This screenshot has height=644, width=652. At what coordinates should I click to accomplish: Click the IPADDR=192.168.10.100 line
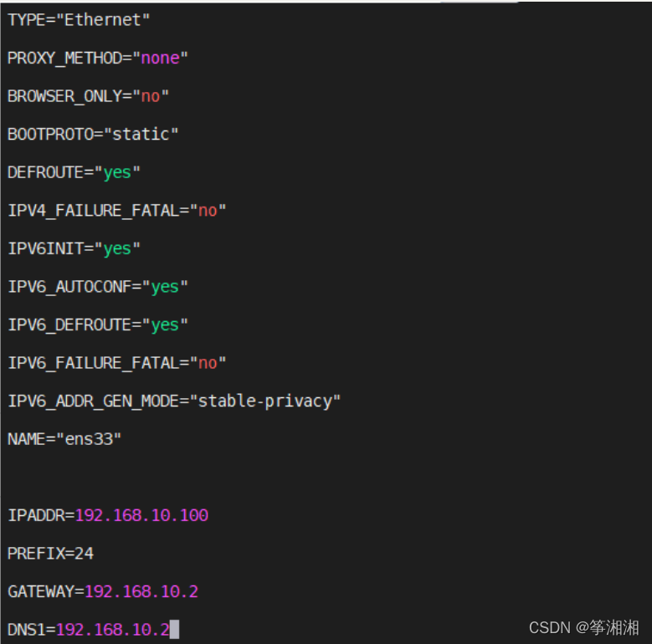pos(108,515)
